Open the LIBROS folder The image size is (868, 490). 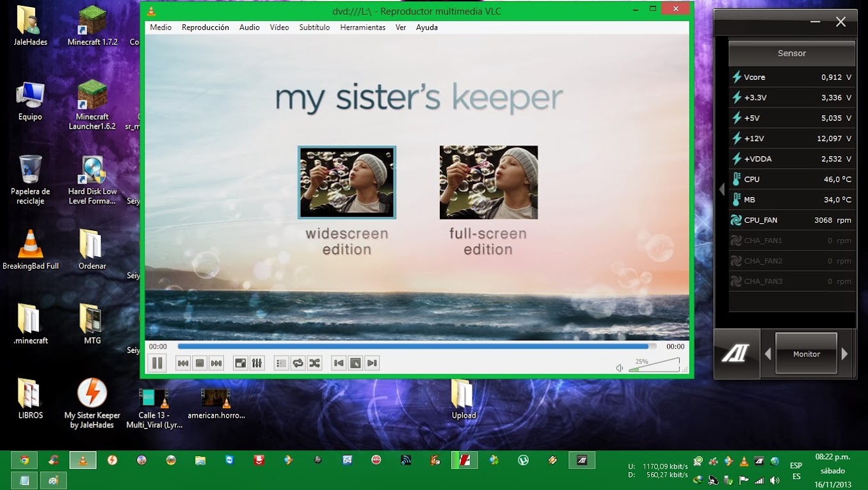tap(30, 399)
